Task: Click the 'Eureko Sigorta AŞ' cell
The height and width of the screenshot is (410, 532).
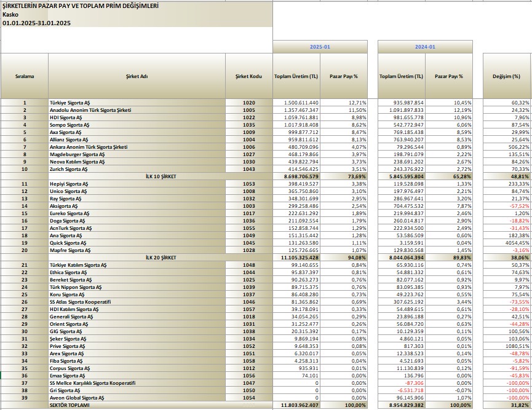Action: (137, 213)
